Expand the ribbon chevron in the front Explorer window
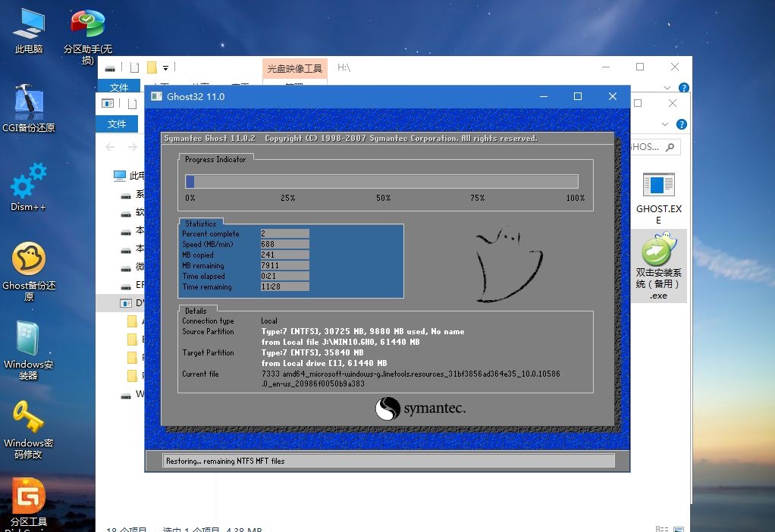Screen dimensions: 775x532 point(665,124)
